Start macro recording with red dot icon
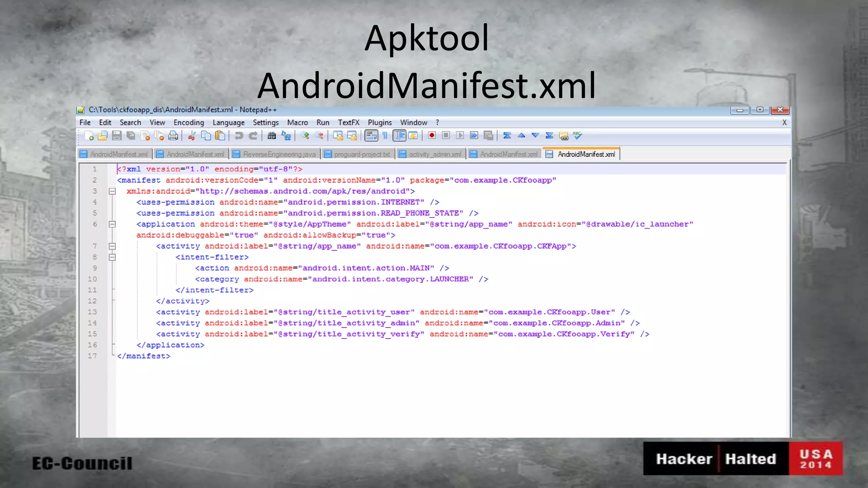This screenshot has width=868, height=488. tap(431, 136)
